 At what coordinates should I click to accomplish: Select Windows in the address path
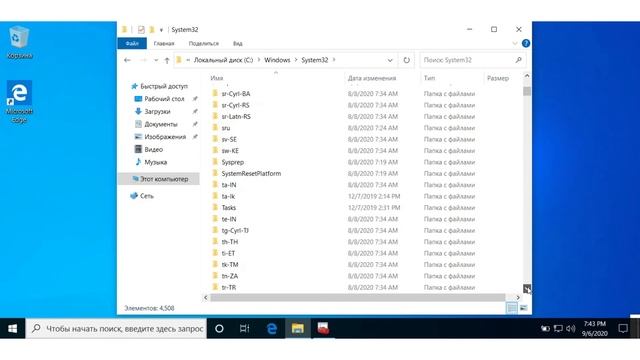click(x=277, y=60)
